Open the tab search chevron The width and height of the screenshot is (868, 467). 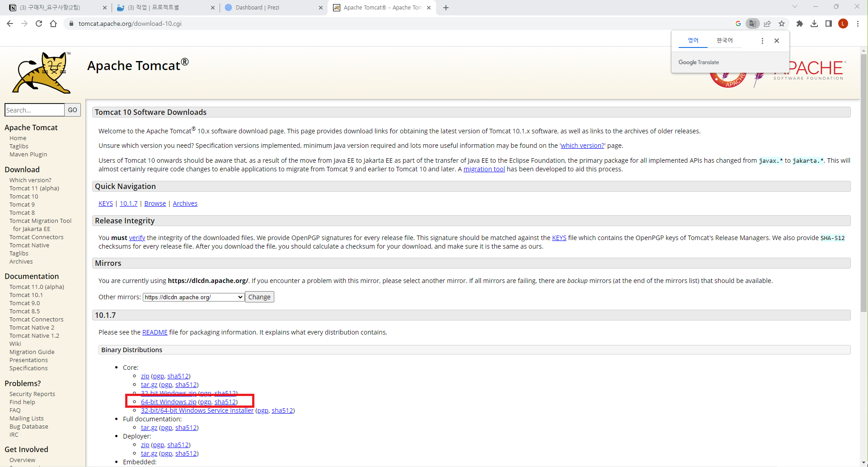coord(795,6)
